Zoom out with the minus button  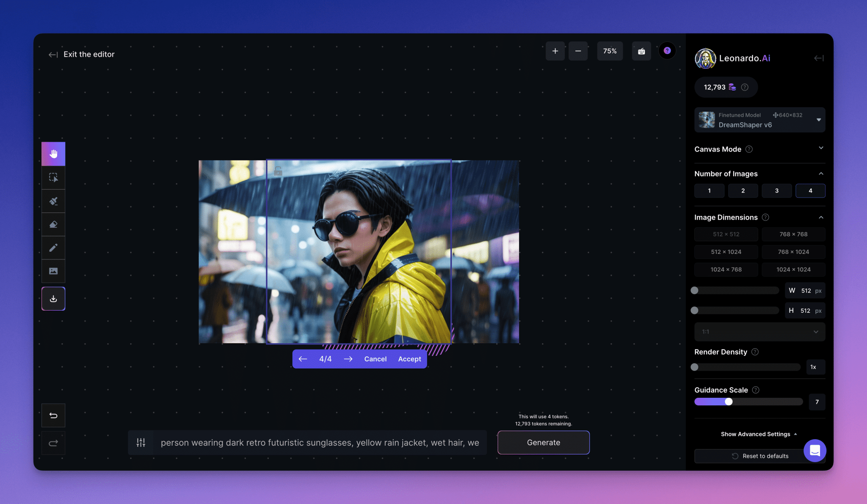578,51
